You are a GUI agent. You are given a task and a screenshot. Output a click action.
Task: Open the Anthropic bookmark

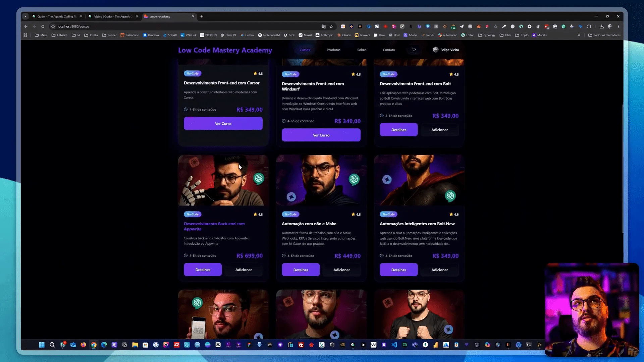pyautogui.click(x=324, y=35)
